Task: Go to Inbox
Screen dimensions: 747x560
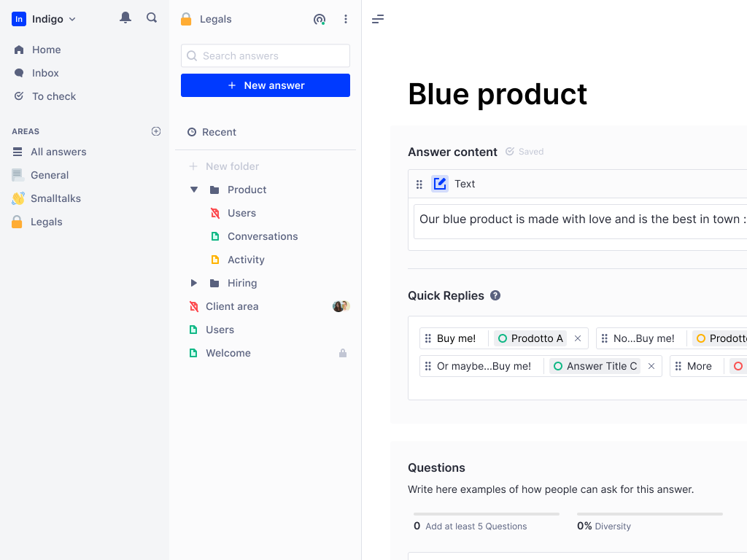Action: [45, 73]
